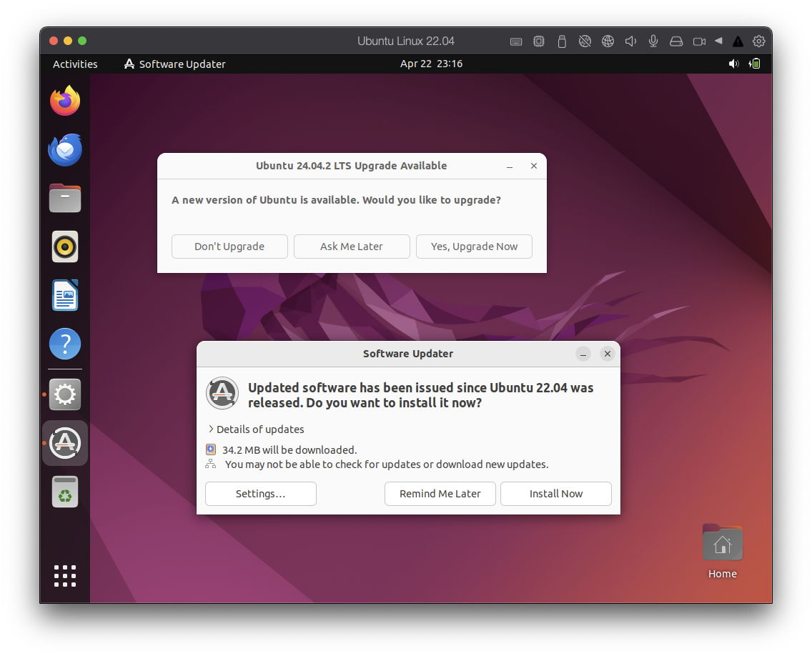Click the VM crossed-out circle icon

click(585, 41)
